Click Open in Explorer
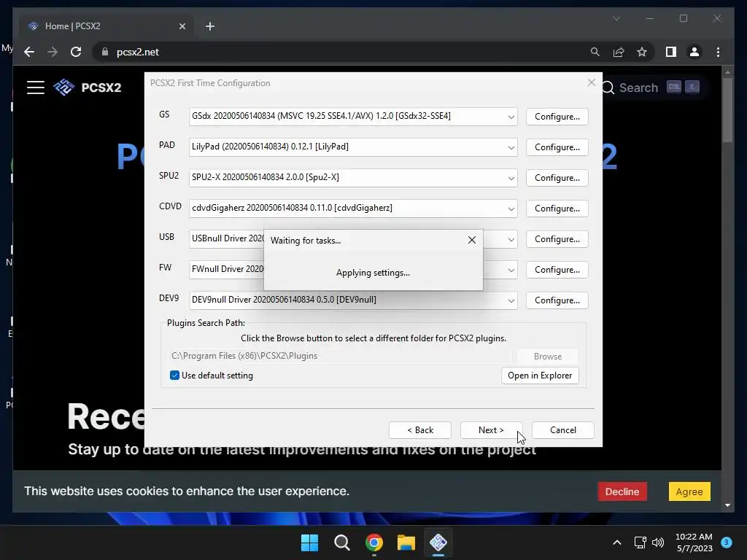 [x=540, y=376]
